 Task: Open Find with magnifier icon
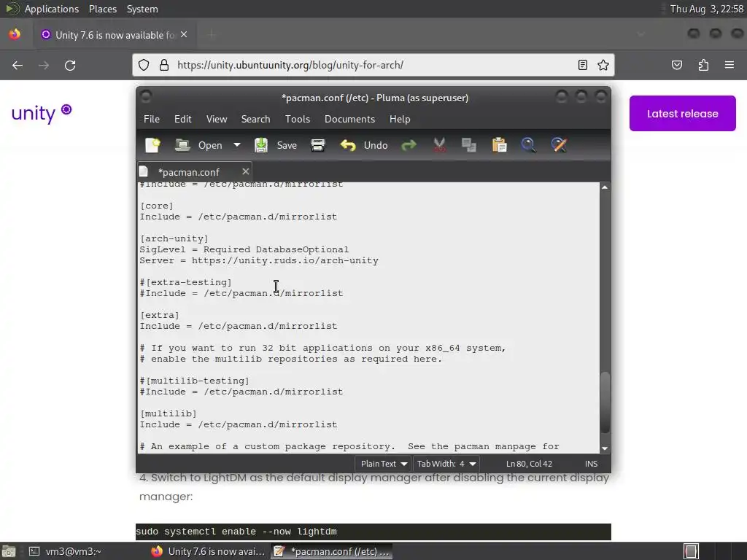pyautogui.click(x=529, y=145)
